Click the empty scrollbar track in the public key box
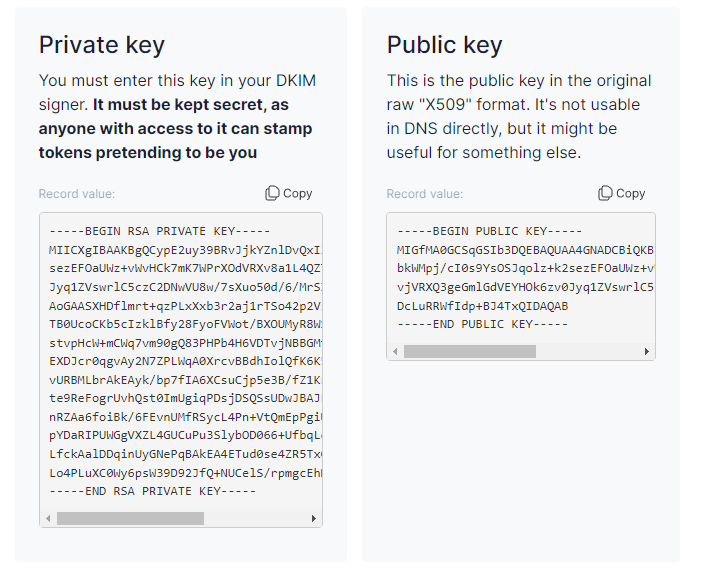The image size is (711, 578). (589, 351)
